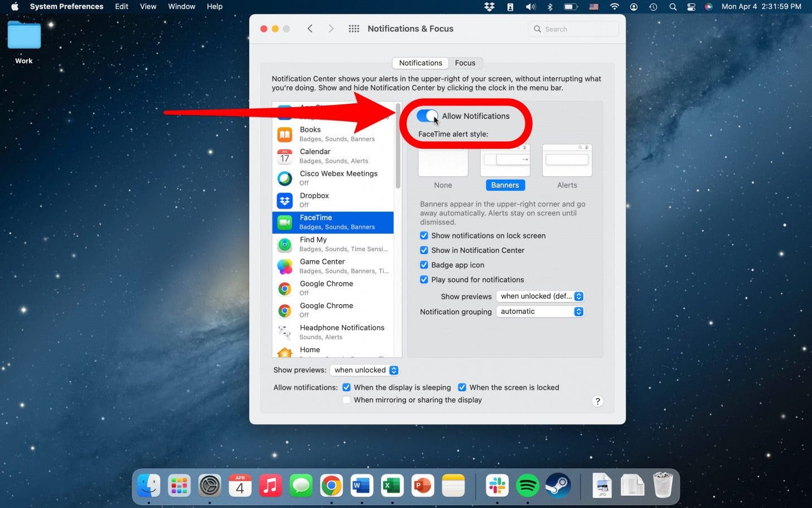Viewport: 812px width, 508px height.
Task: Uncheck Badge app icon
Action: coord(424,265)
